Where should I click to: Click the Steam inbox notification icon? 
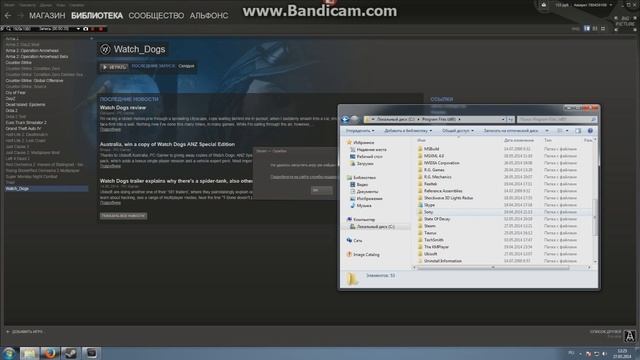pyautogui.click(x=544, y=5)
